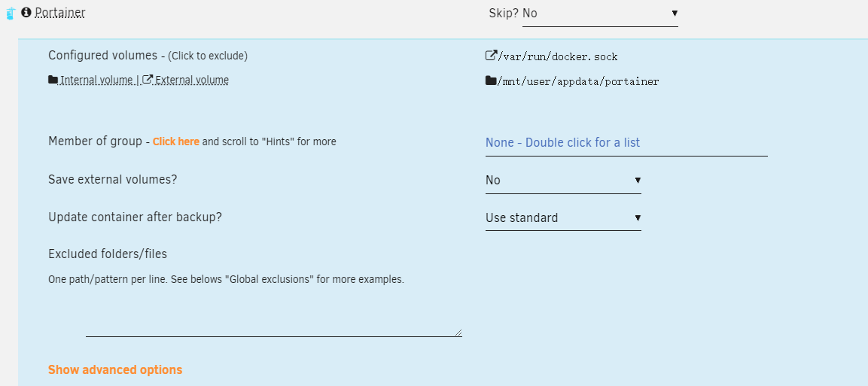Click the orange Click here link
The height and width of the screenshot is (386, 868).
tap(176, 141)
